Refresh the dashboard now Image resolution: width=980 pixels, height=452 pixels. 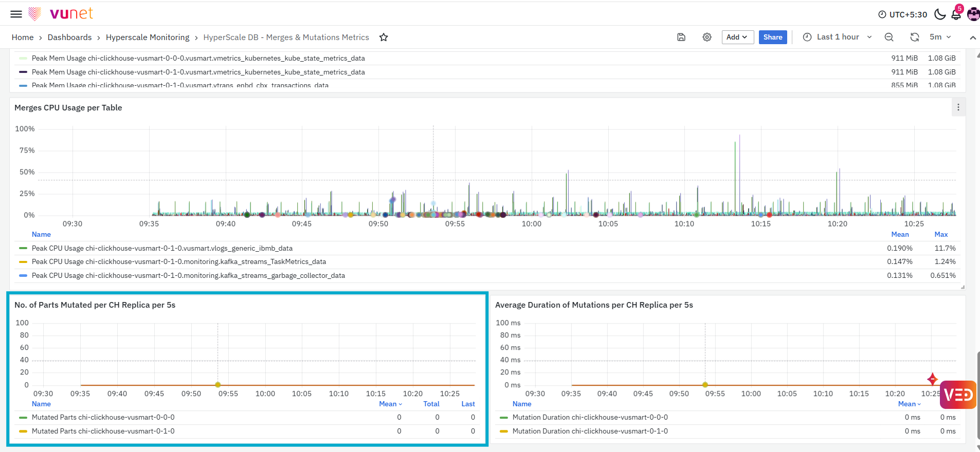click(x=915, y=37)
